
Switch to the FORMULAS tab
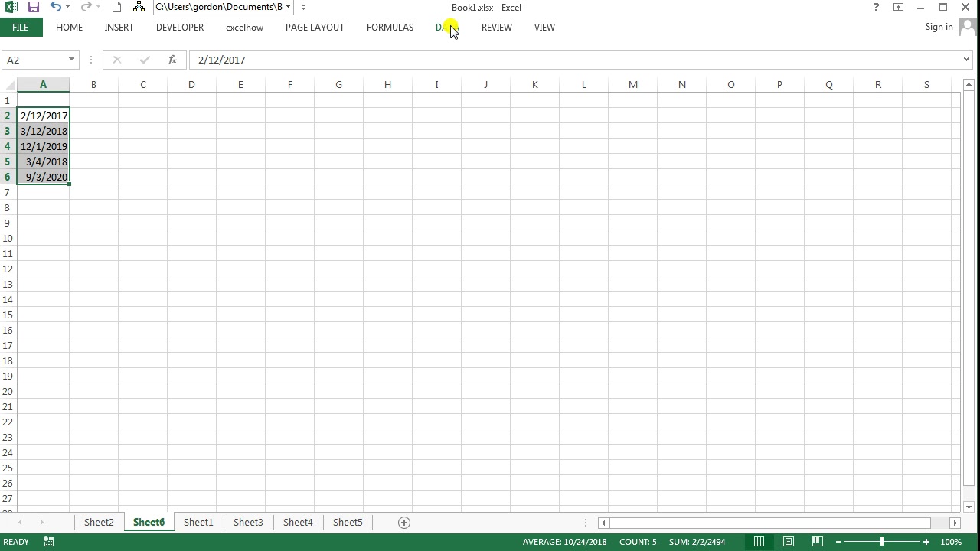coord(390,27)
